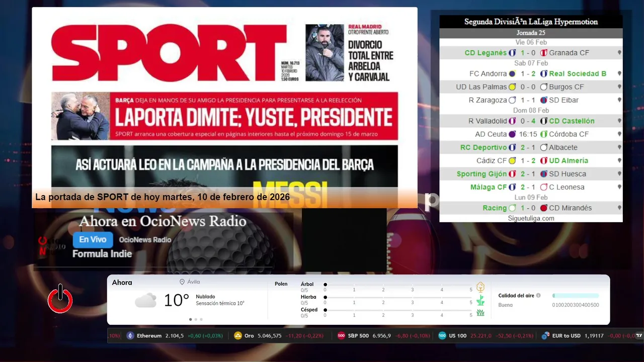This screenshot has width=644, height=362.
Task: Click the Real Sociedad B team name
Action: point(578,73)
